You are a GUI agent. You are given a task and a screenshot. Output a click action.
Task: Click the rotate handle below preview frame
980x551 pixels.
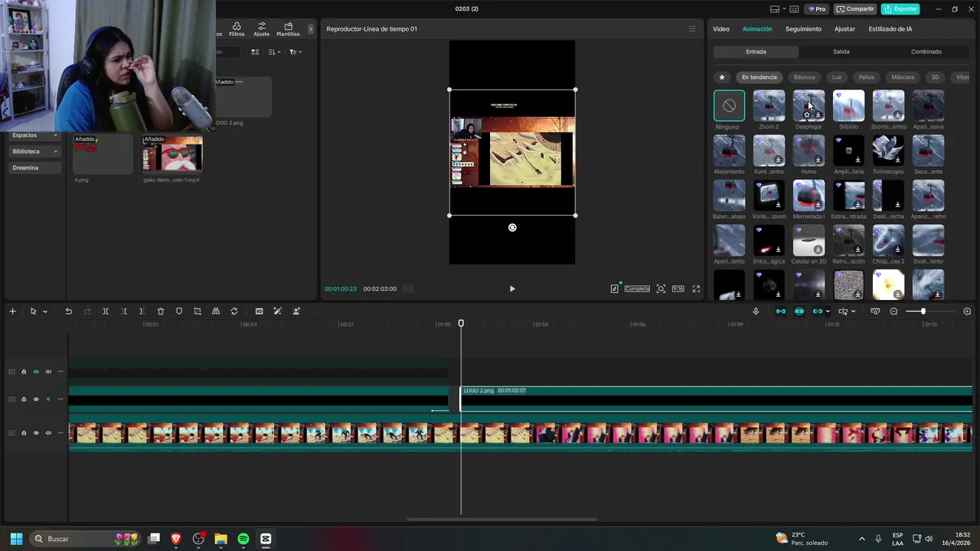click(x=512, y=227)
